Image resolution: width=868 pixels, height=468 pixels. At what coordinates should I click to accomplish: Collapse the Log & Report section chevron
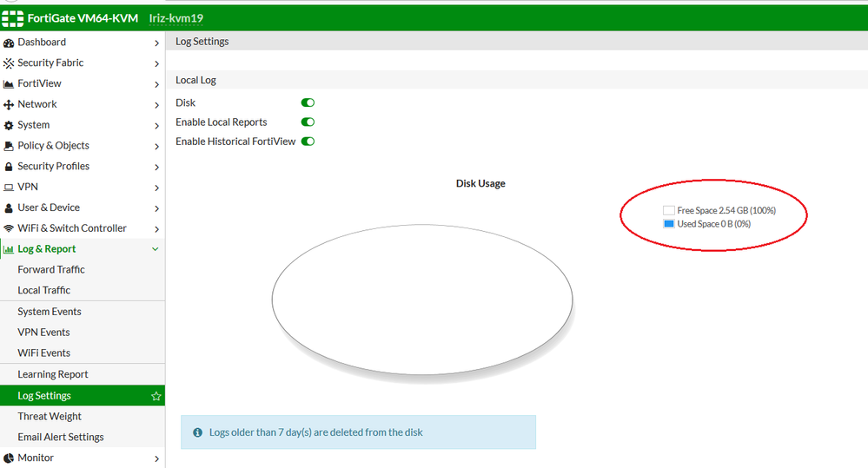[156, 249]
